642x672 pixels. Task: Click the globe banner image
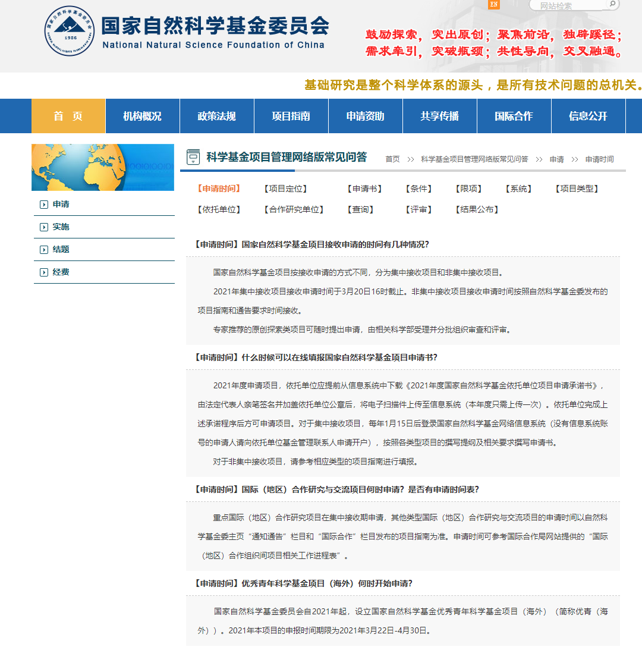coord(103,167)
